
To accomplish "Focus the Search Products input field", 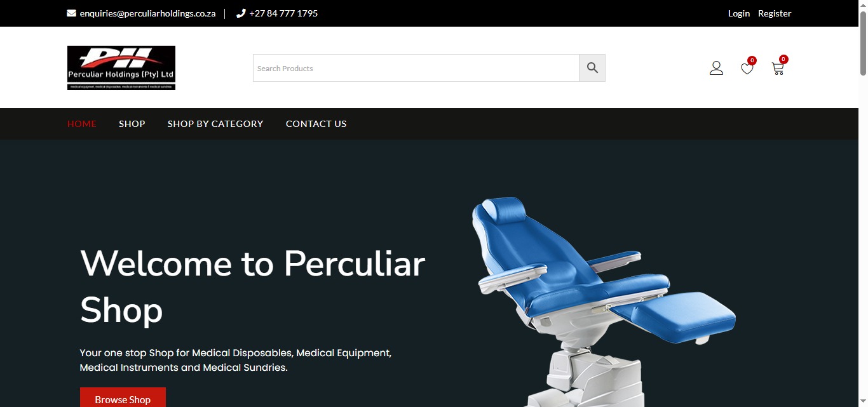I will 416,68.
